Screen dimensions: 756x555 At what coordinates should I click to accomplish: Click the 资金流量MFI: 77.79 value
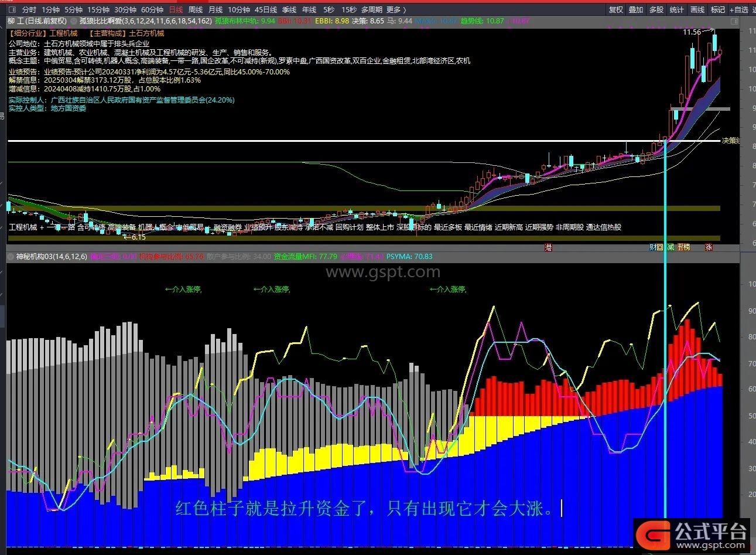point(305,256)
